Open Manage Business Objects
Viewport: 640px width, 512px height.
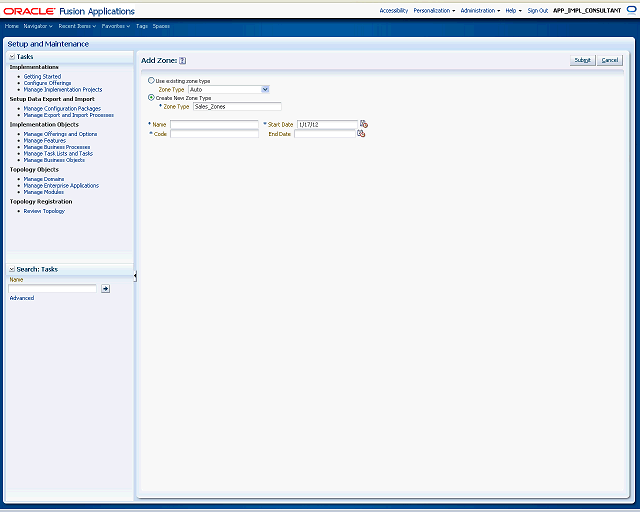[54, 160]
